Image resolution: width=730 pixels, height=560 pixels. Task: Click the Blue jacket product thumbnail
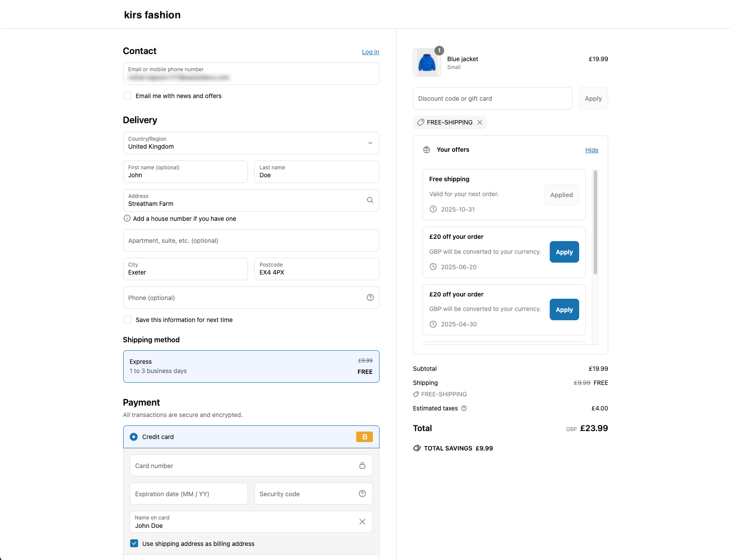click(427, 62)
